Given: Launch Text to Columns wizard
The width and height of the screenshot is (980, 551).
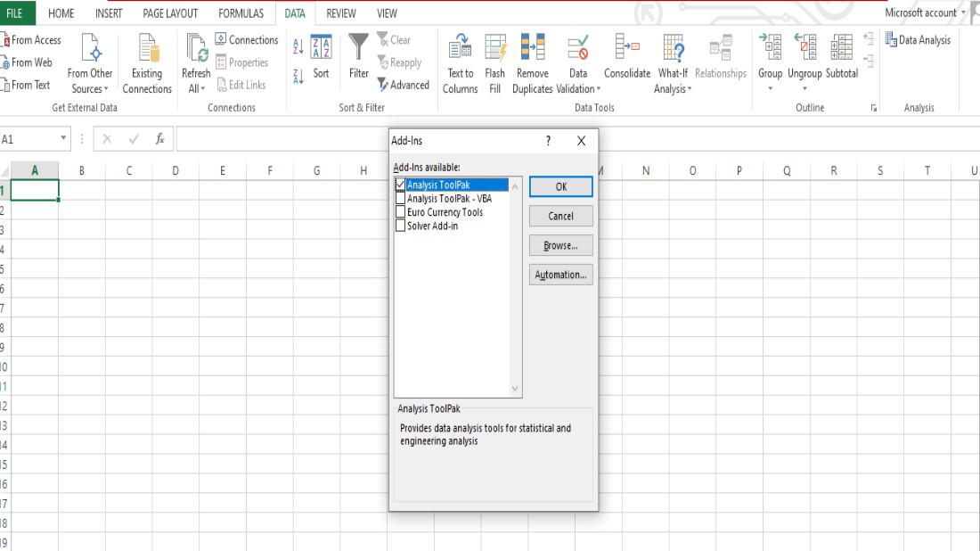Looking at the screenshot, I should [x=460, y=64].
